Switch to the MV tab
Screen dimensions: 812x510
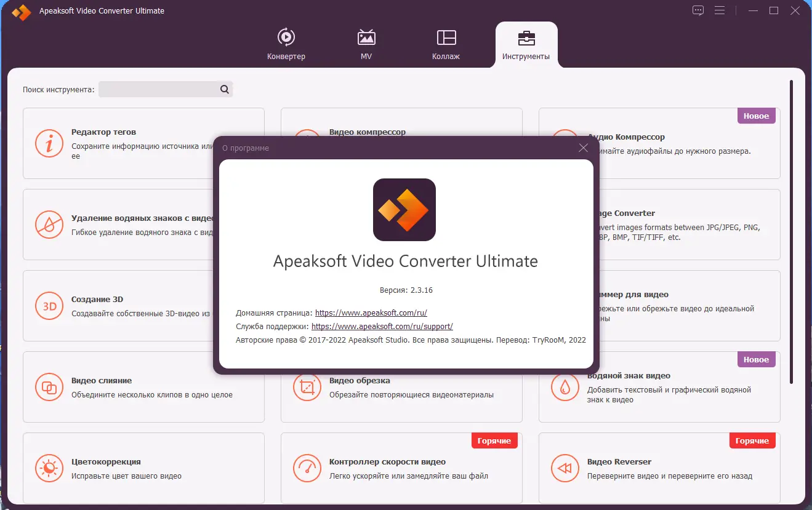[366, 43]
